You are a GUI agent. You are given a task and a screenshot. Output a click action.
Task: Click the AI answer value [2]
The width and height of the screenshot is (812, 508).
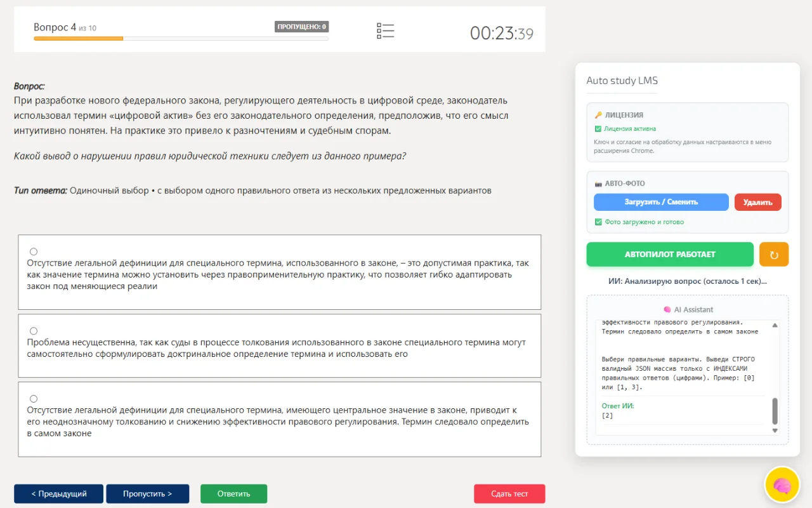[607, 415]
